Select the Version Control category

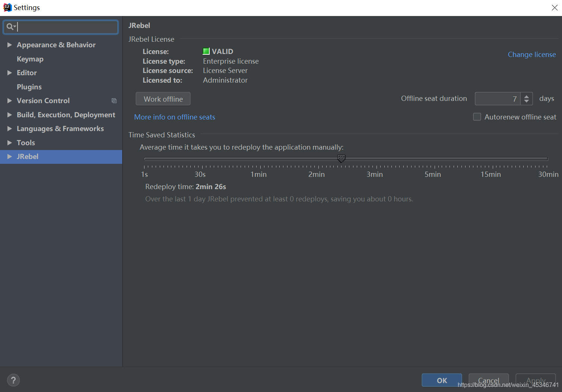click(x=43, y=101)
